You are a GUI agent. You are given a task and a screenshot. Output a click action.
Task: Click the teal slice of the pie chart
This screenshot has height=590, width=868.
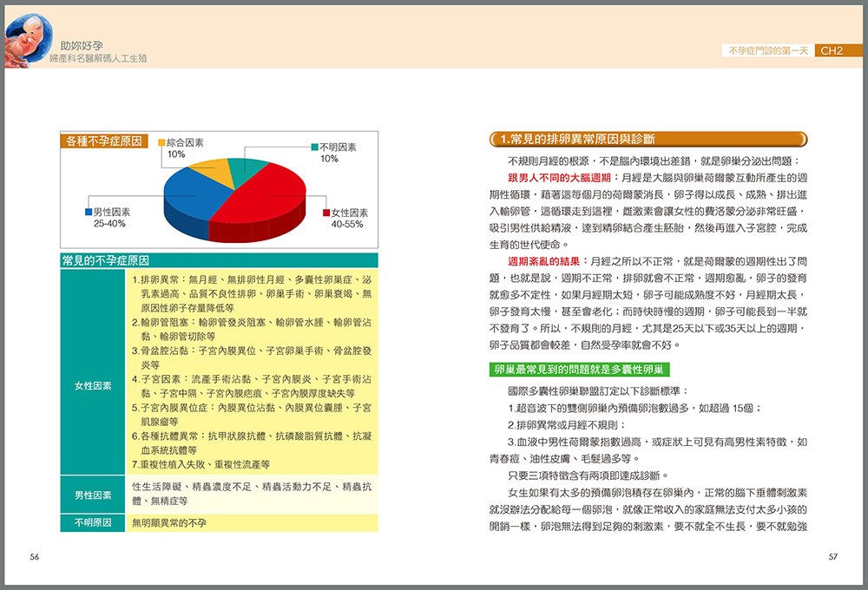246,170
